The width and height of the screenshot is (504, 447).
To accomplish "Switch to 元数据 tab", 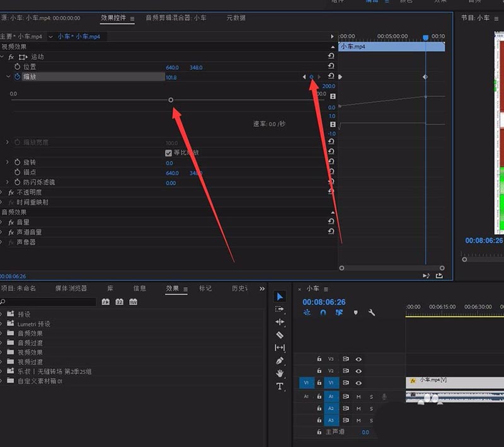I will tap(236, 18).
